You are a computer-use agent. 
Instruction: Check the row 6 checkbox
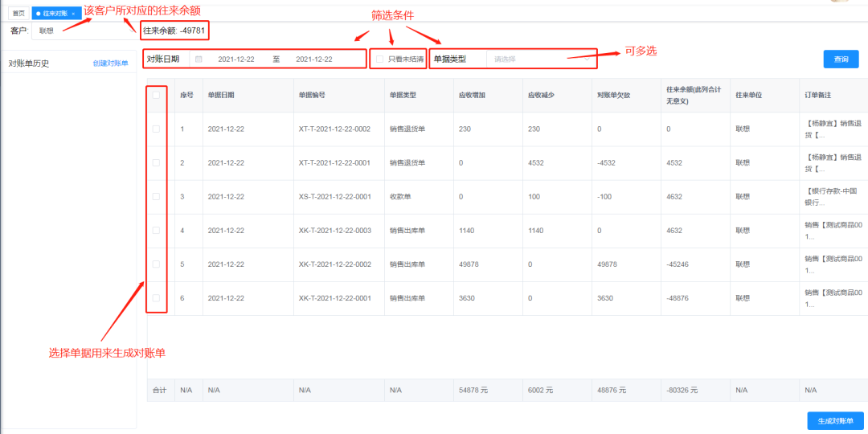click(x=156, y=298)
